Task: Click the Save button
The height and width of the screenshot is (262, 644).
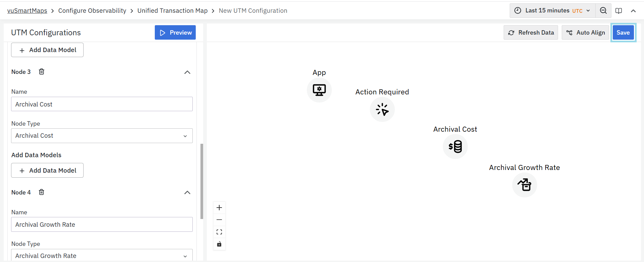Action: (x=623, y=33)
